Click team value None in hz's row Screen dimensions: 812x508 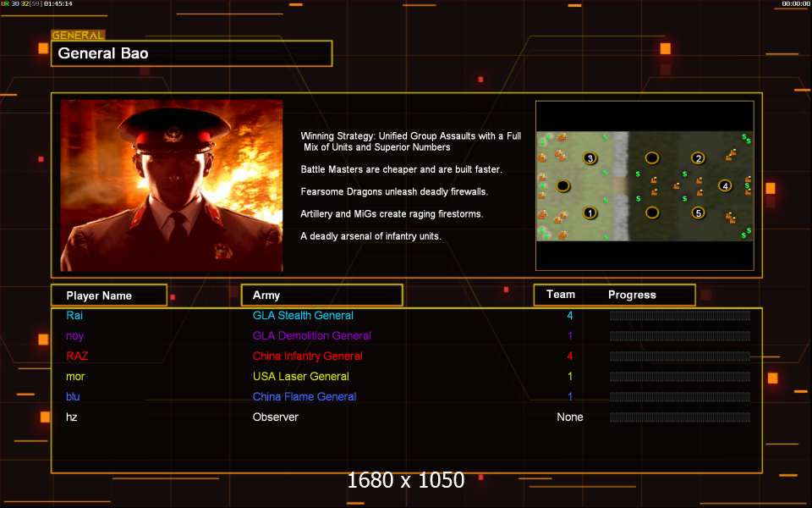(x=569, y=417)
